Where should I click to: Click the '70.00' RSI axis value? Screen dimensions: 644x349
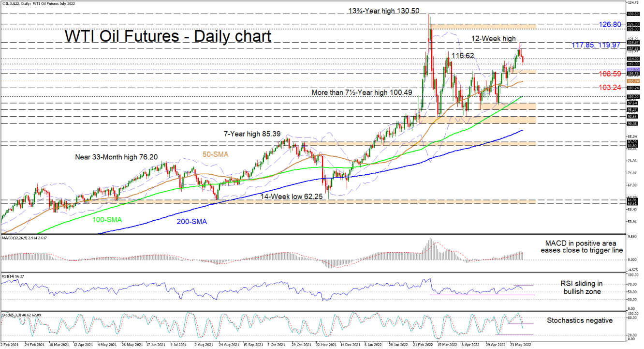(x=633, y=285)
